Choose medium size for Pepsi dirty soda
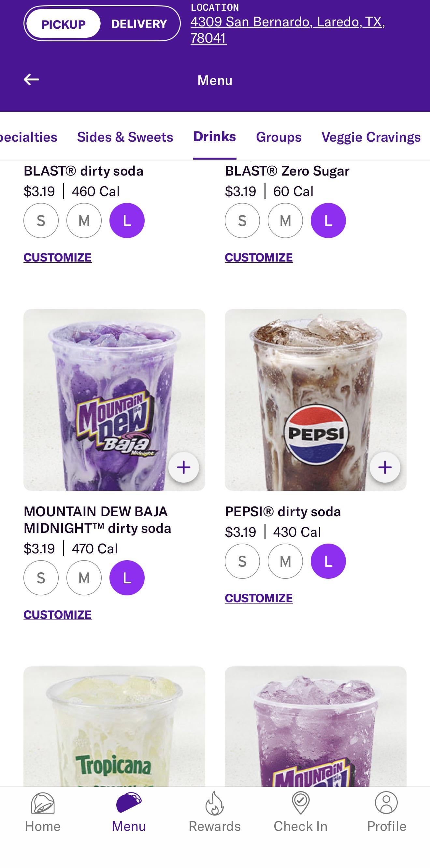The height and width of the screenshot is (868, 430). [x=285, y=562]
